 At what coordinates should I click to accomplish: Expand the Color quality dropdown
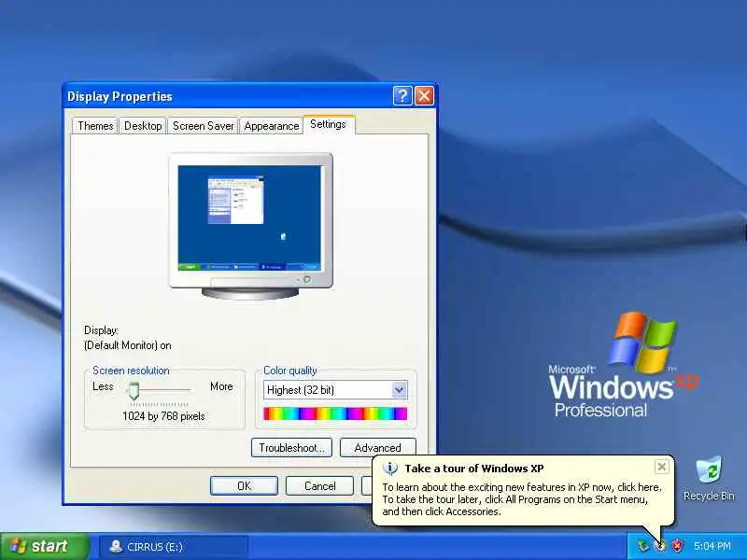click(x=400, y=390)
